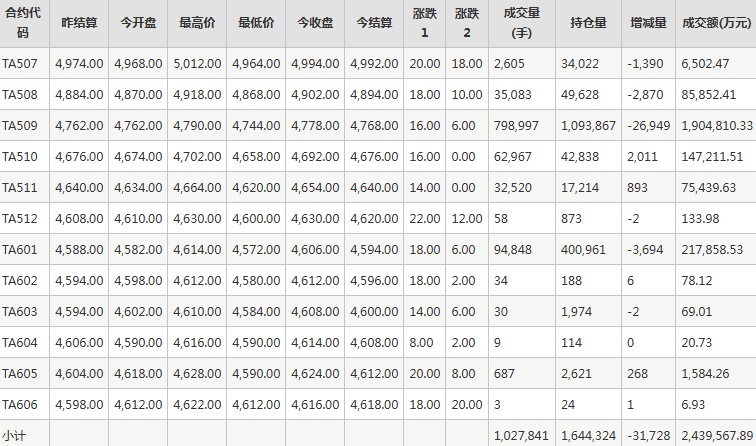Click subtotal change -31,728
The image size is (756, 446).
pyautogui.click(x=648, y=436)
